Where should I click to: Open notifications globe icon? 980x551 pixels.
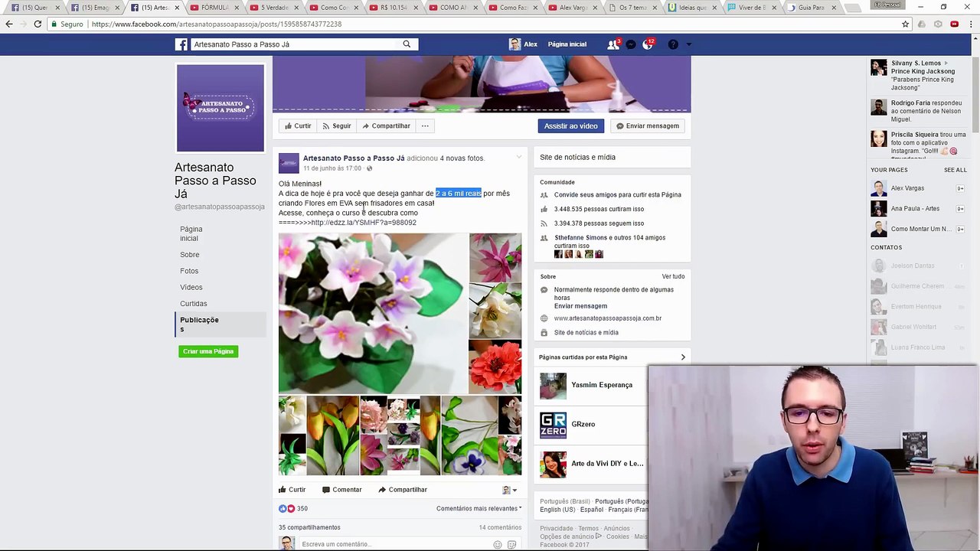(x=648, y=44)
